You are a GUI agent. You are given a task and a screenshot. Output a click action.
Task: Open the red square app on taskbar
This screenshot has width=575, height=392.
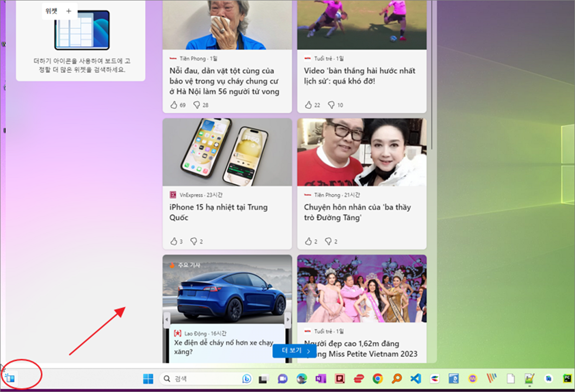coord(340,379)
